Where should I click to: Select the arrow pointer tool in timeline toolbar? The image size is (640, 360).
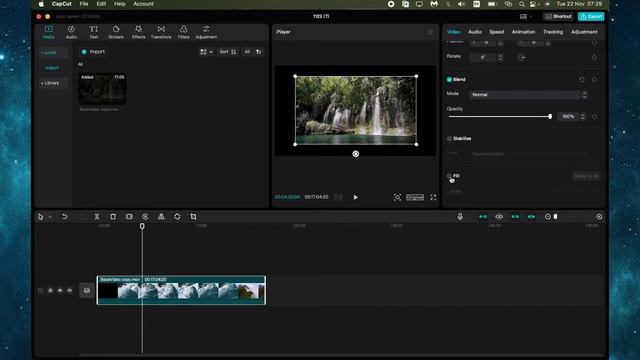point(40,217)
